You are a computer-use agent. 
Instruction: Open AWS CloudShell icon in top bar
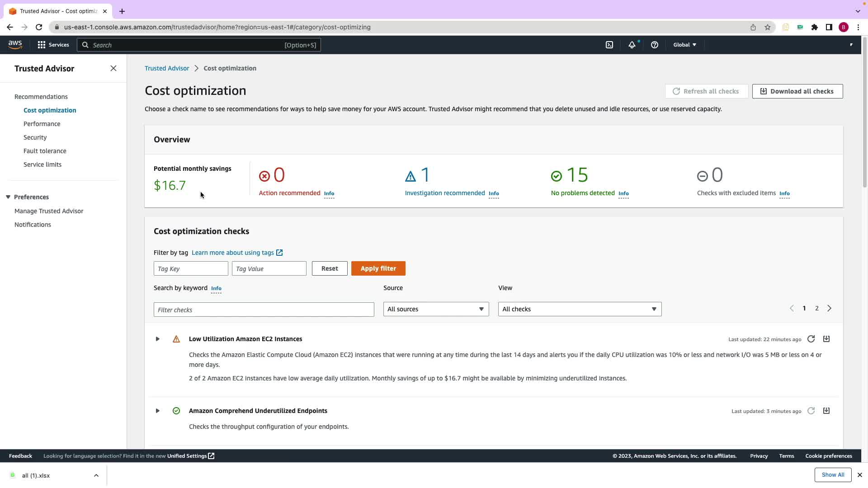609,45
